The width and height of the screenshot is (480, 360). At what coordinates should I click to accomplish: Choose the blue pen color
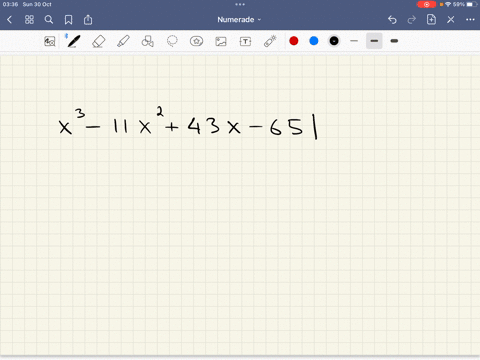[x=314, y=41]
